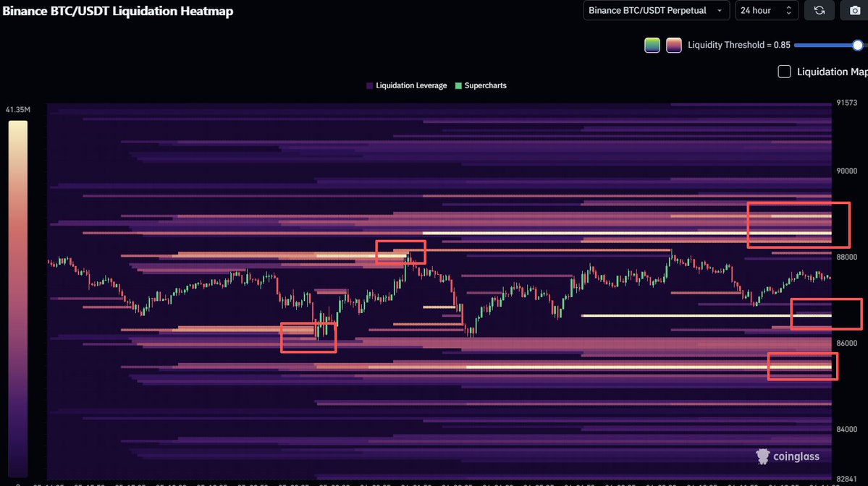The image size is (868, 486).
Task: Open the Binance BTC/USDT Perpetual pair dropdown
Action: coord(656,11)
